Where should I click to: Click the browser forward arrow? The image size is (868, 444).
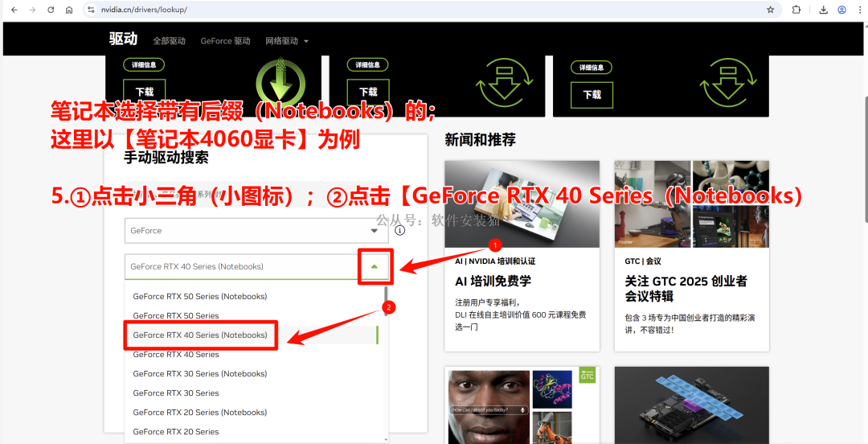32,10
